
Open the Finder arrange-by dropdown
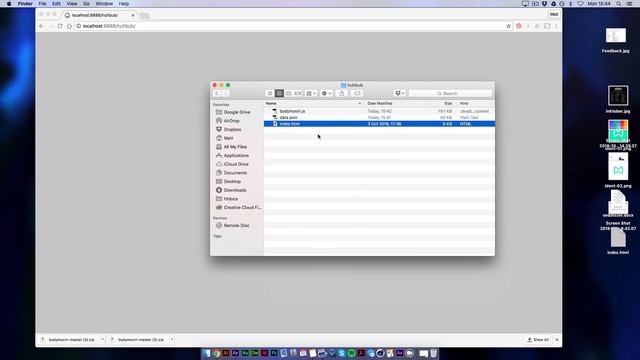(311, 93)
